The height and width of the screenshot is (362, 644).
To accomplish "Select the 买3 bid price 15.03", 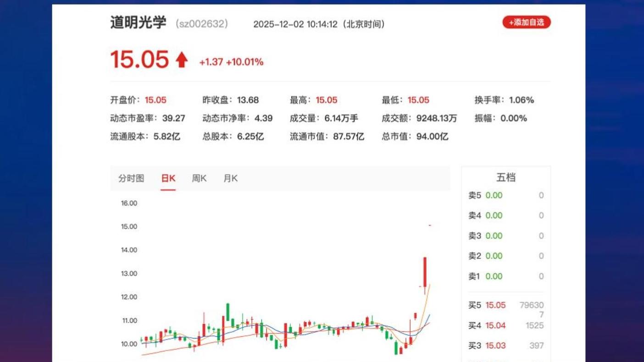I will point(495,346).
